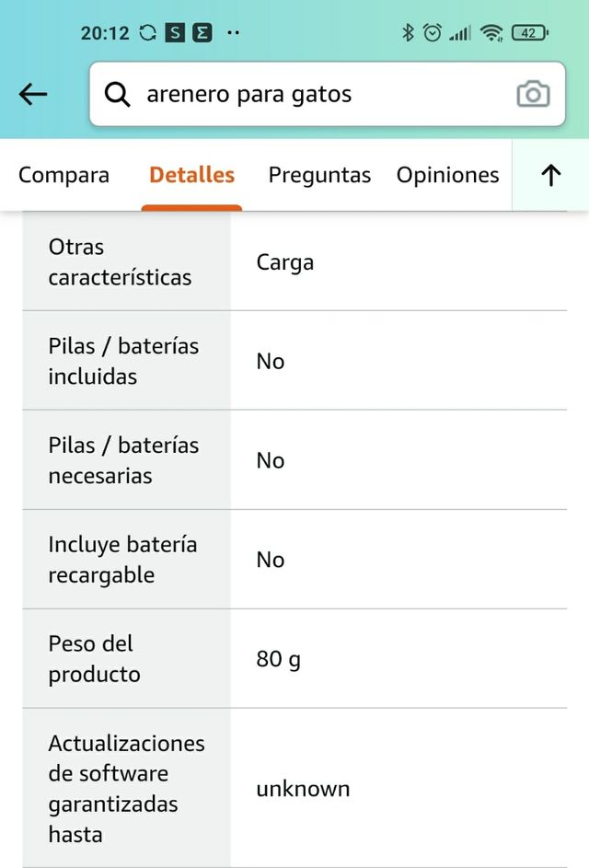
Task: Tap the 'unknown' software updates value
Action: pyautogui.click(x=305, y=789)
